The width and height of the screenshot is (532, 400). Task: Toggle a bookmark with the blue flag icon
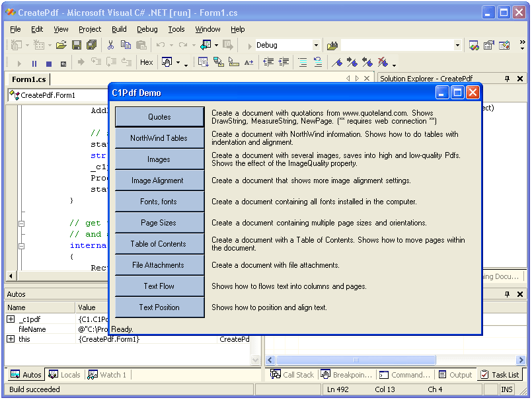click(336, 61)
